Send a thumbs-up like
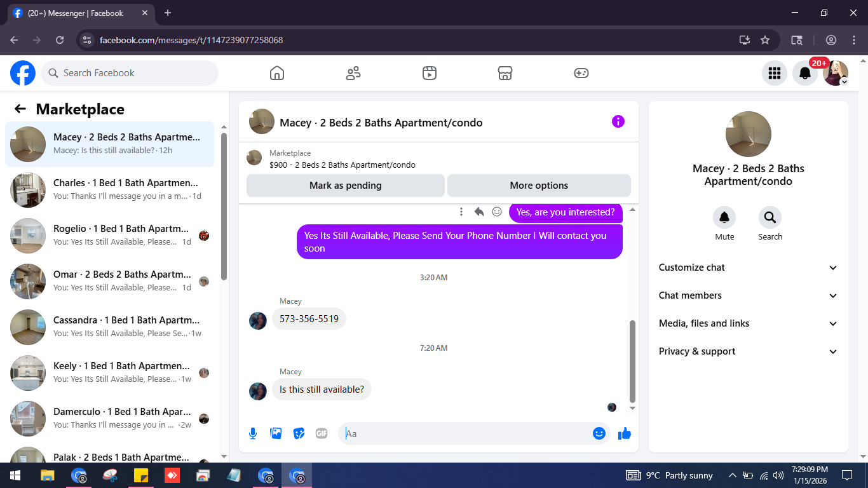Image resolution: width=868 pixels, height=488 pixels. pos(625,433)
